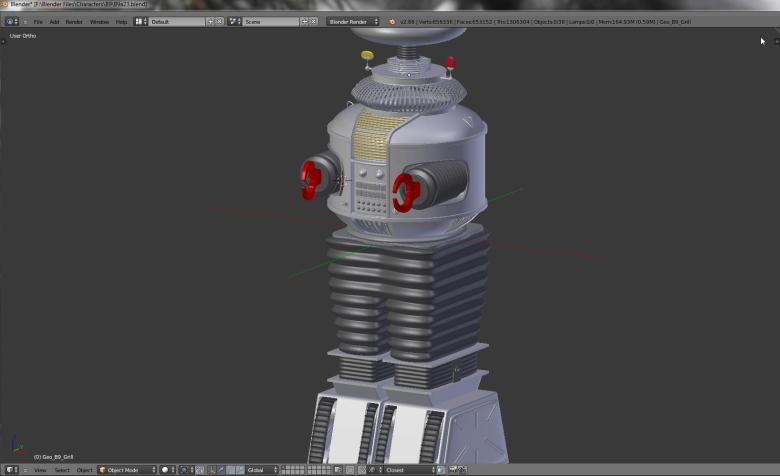This screenshot has height=476, width=780.
Task: Open the Render menu
Action: pos(74,21)
